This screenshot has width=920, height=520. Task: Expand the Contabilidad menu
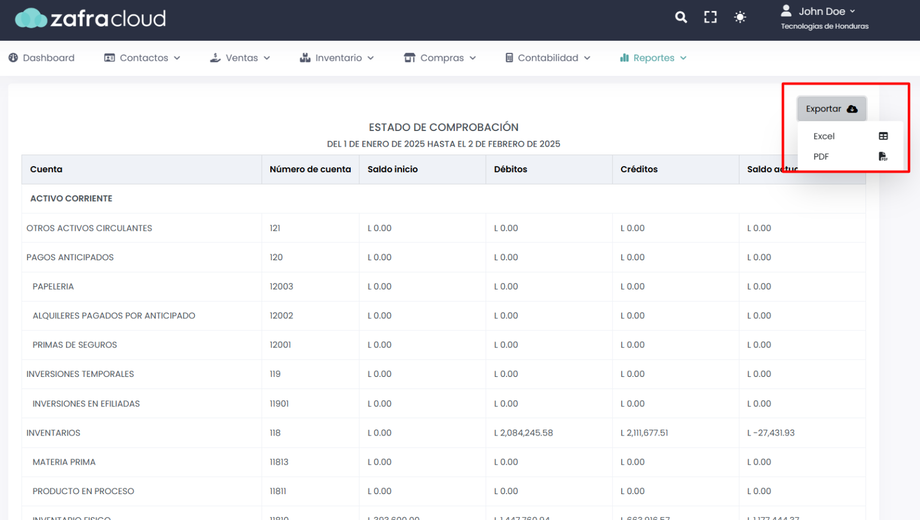tap(547, 58)
